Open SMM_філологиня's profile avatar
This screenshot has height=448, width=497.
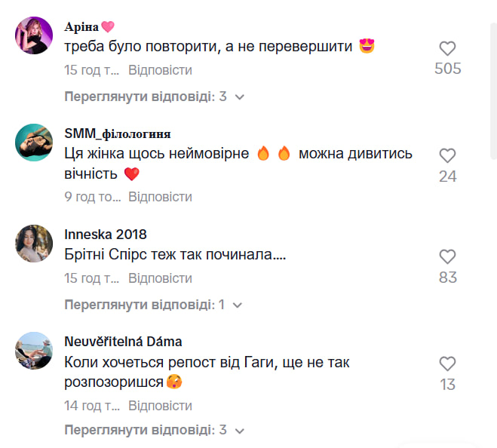(34, 143)
